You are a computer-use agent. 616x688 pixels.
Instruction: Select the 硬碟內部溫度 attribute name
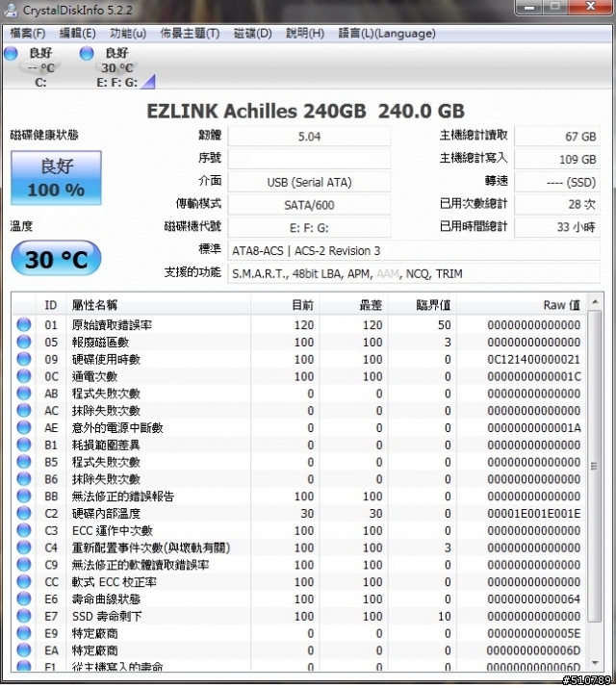tap(106, 513)
